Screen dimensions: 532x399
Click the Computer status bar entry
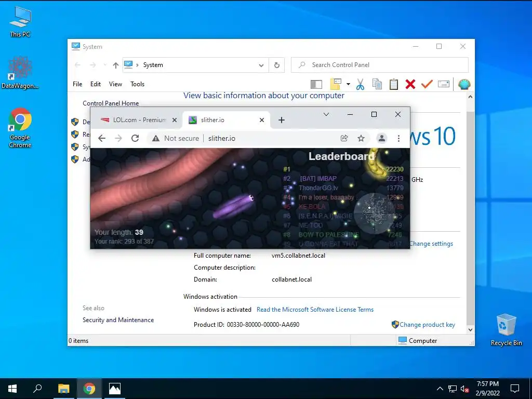pos(418,341)
